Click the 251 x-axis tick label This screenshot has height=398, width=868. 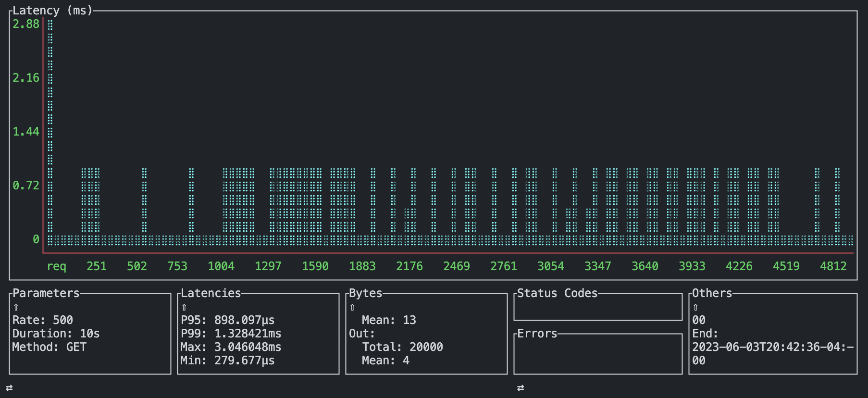(97, 266)
